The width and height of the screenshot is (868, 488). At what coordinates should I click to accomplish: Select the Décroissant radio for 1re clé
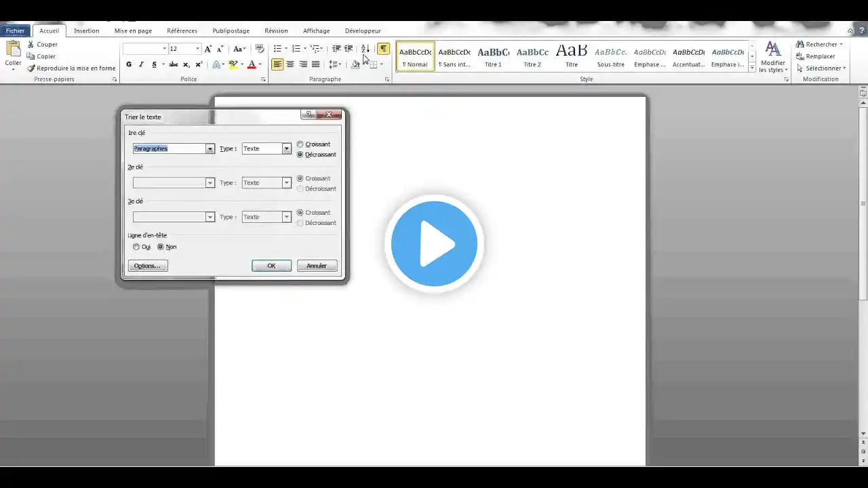300,155
